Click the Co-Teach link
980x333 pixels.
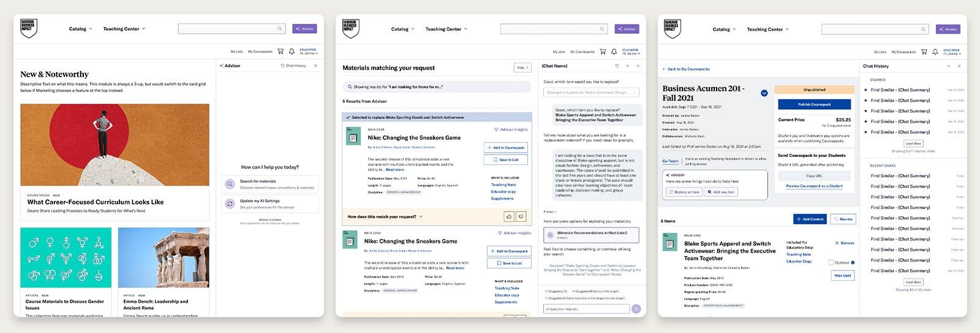coord(670,161)
